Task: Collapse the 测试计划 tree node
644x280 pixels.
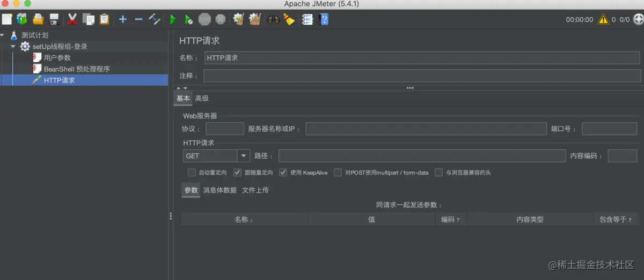Action: pyautogui.click(x=3, y=35)
